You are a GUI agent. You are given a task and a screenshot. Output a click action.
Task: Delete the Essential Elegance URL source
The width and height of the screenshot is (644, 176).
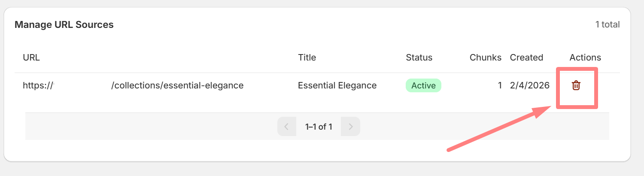click(x=576, y=85)
